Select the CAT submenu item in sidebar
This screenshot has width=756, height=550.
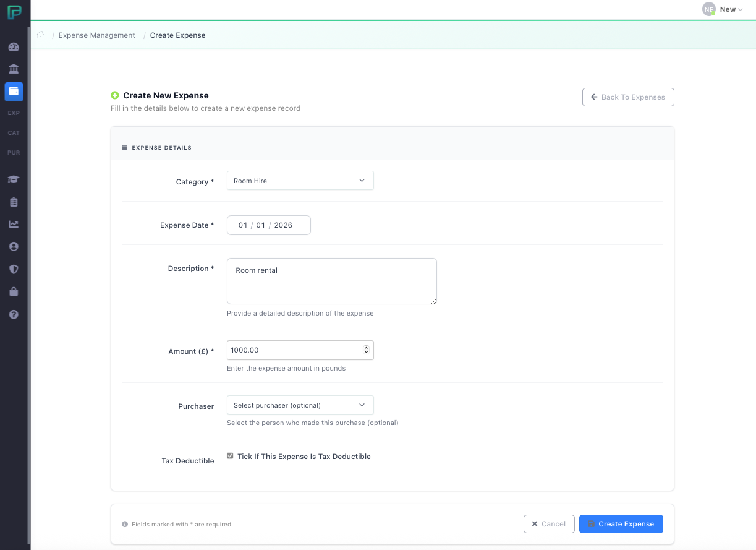(14, 133)
